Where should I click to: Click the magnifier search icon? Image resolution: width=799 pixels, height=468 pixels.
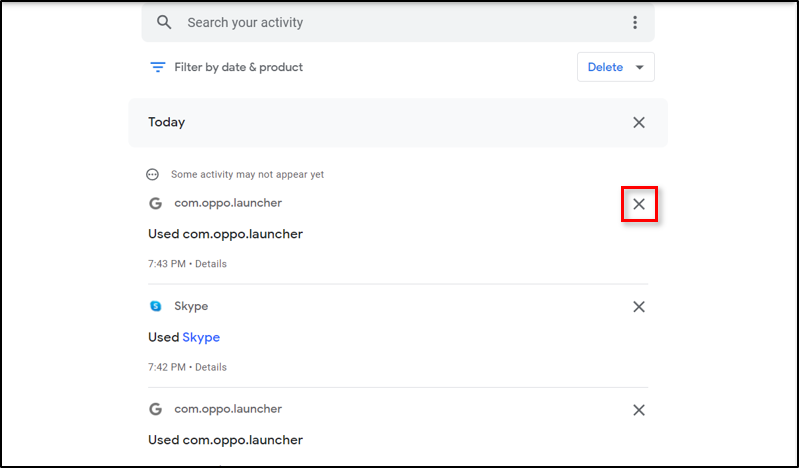pyautogui.click(x=165, y=22)
